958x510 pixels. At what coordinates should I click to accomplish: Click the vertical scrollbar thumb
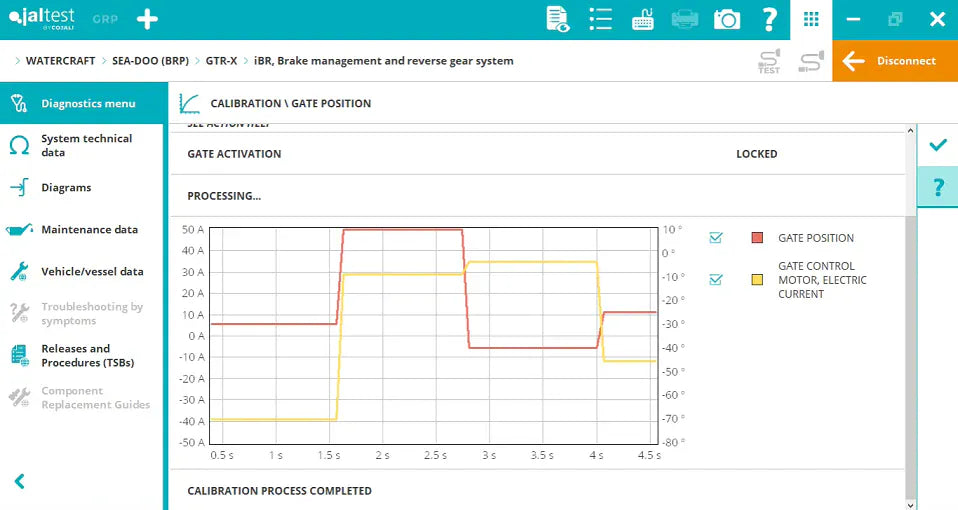click(x=910, y=357)
